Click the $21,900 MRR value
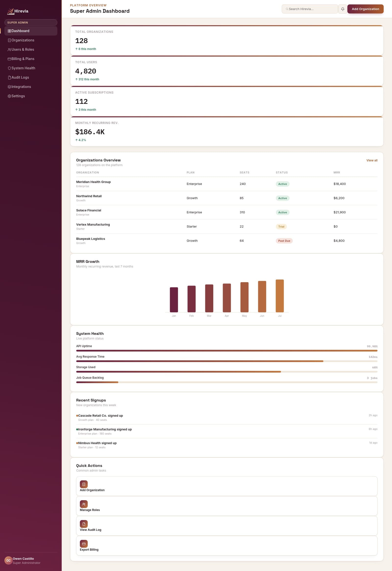The image size is (392, 571). tap(339, 213)
